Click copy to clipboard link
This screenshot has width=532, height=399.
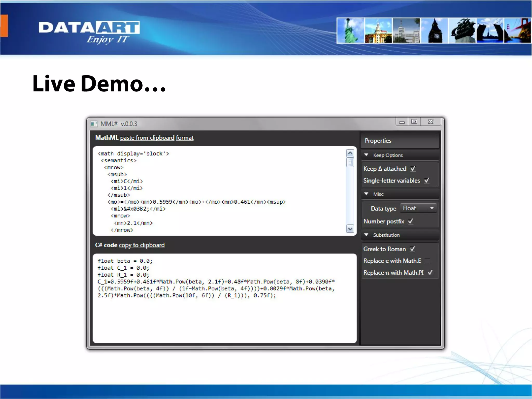[x=142, y=245]
